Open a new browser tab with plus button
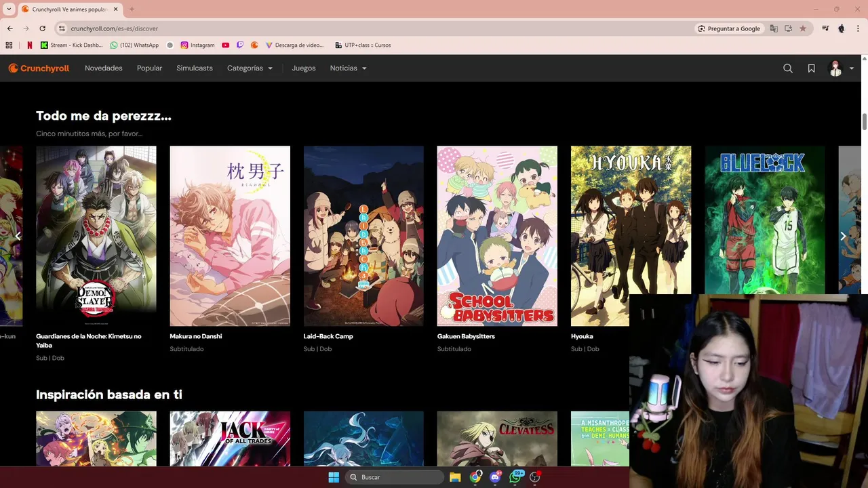This screenshot has height=488, width=868. (132, 9)
